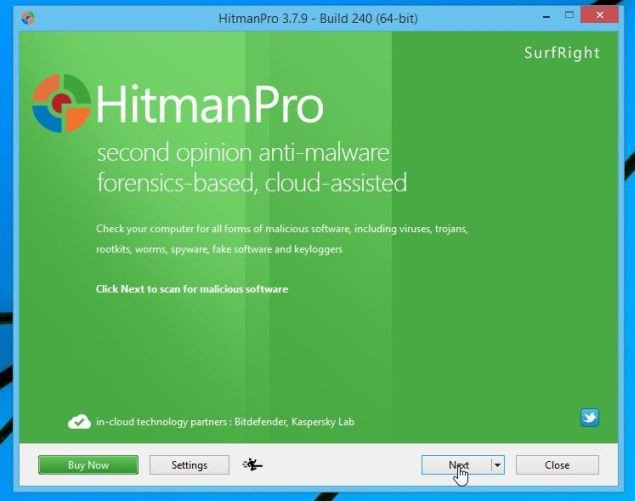Click the in-cloud technology partners text
635x501 pixels.
point(225,422)
